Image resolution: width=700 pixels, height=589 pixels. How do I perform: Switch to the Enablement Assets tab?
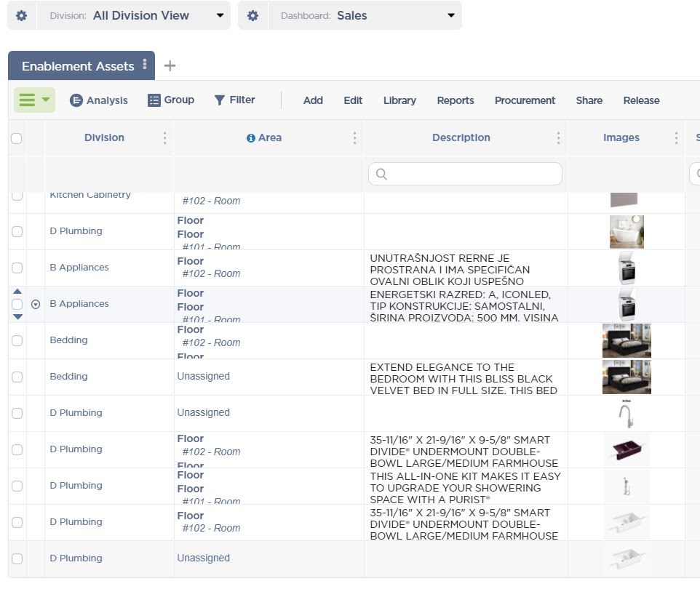(77, 66)
